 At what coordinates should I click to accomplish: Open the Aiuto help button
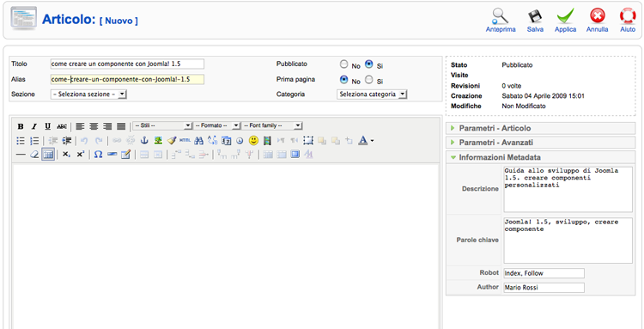coord(628,21)
